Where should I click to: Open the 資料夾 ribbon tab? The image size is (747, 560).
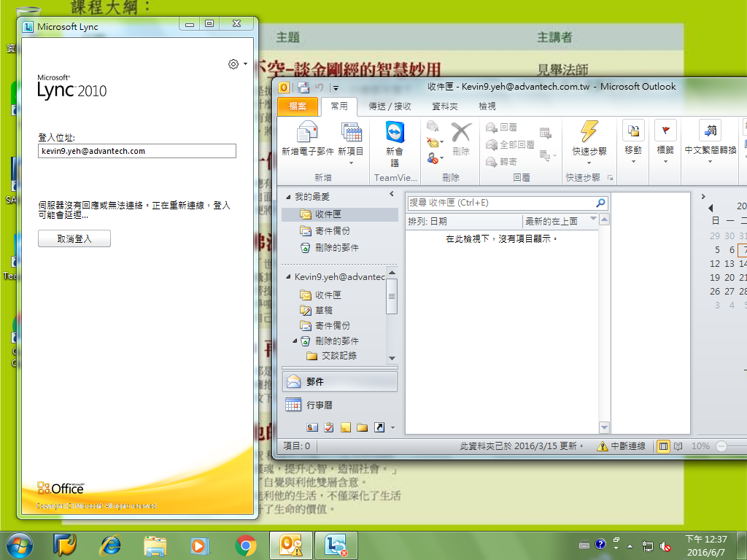click(x=444, y=106)
